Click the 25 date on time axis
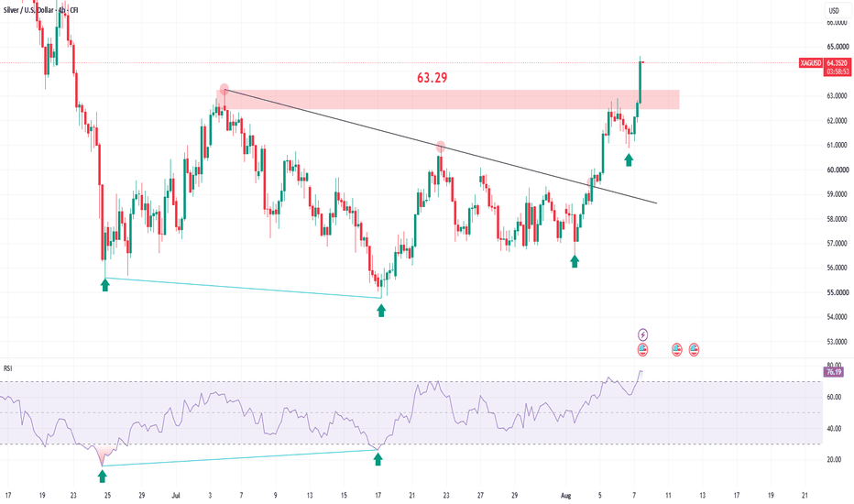Screen dimensions: 854x504 click(x=108, y=496)
